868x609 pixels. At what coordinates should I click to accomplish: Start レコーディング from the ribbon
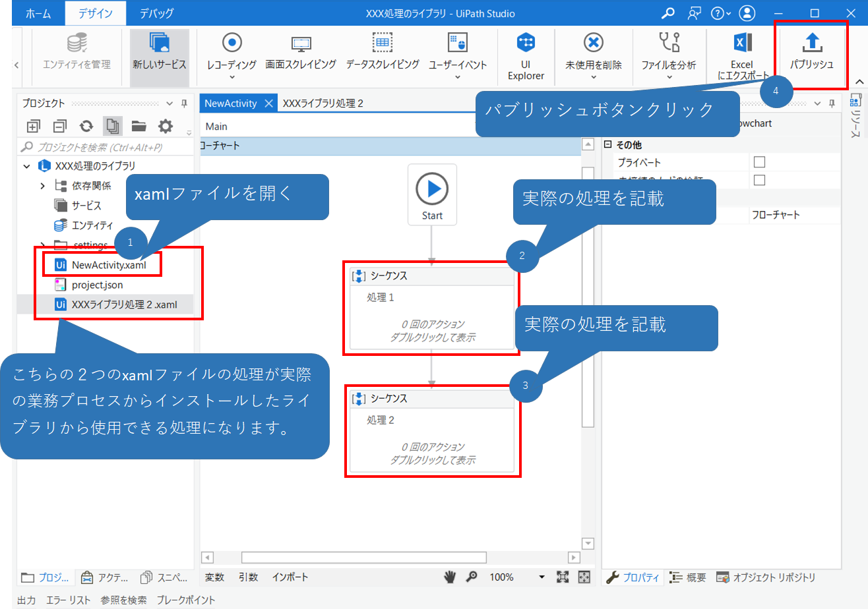tap(232, 55)
